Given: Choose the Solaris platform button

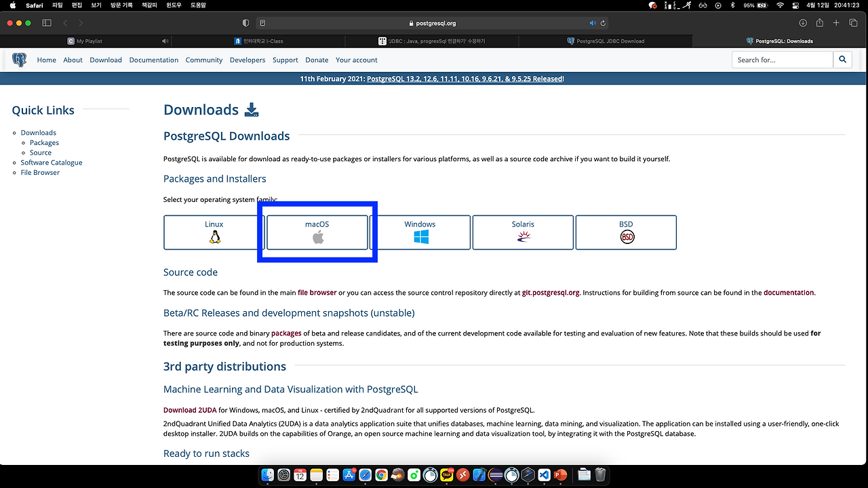Looking at the screenshot, I should pyautogui.click(x=523, y=232).
